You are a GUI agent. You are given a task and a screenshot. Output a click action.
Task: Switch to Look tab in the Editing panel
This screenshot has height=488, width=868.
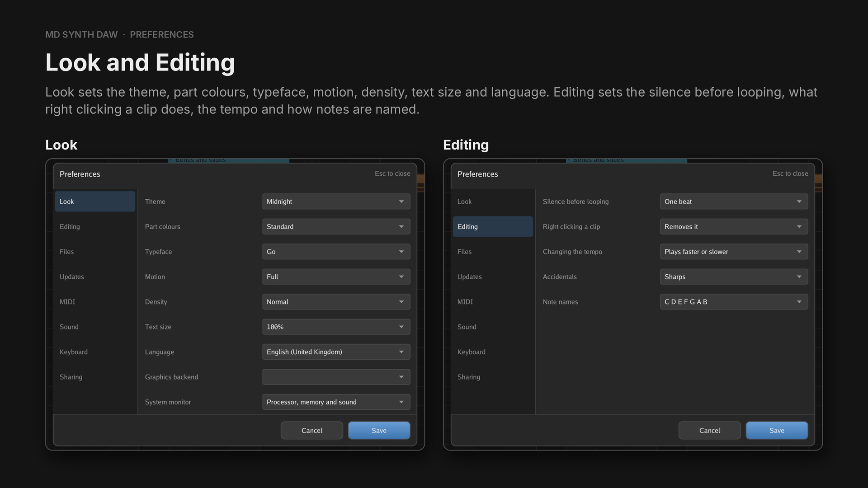coord(493,202)
